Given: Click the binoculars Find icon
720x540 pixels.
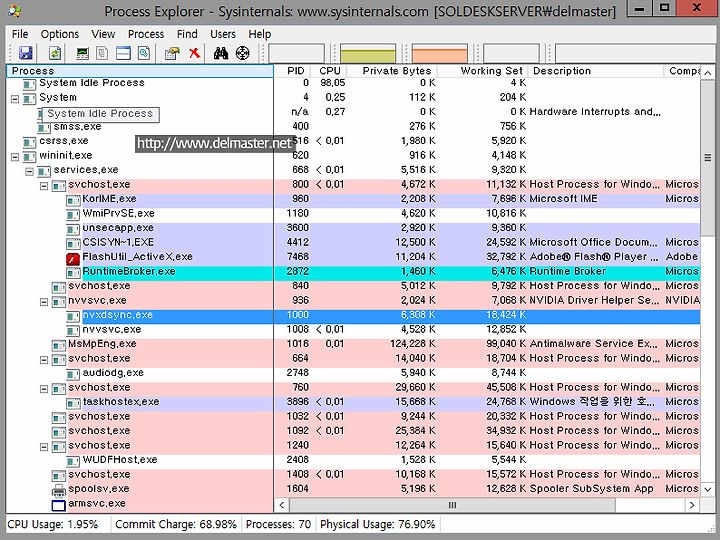Looking at the screenshot, I should 221,53.
